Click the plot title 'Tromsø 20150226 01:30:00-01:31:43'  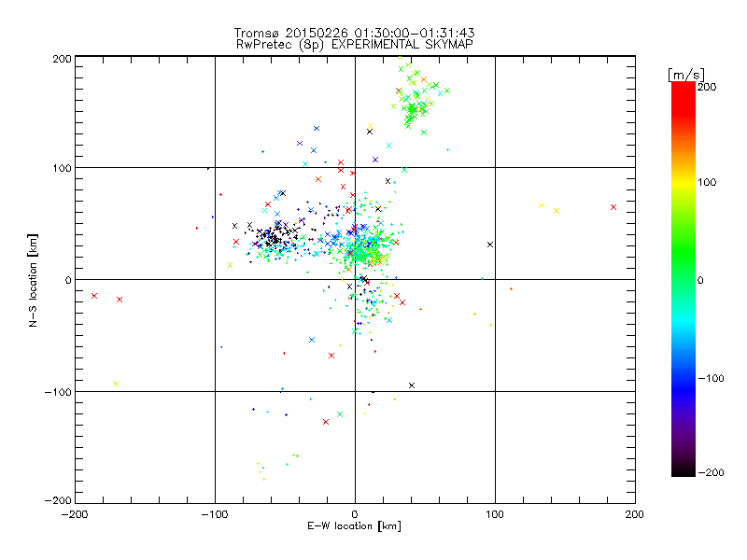[x=354, y=33]
